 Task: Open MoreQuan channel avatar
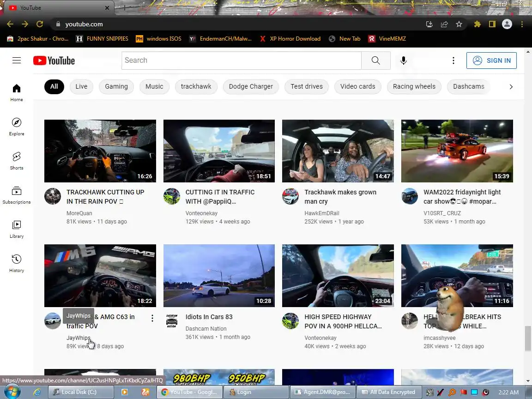53,196
